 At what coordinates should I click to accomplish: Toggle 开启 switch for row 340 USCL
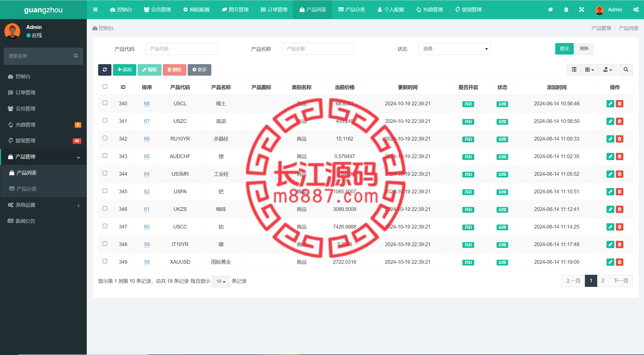coord(468,104)
